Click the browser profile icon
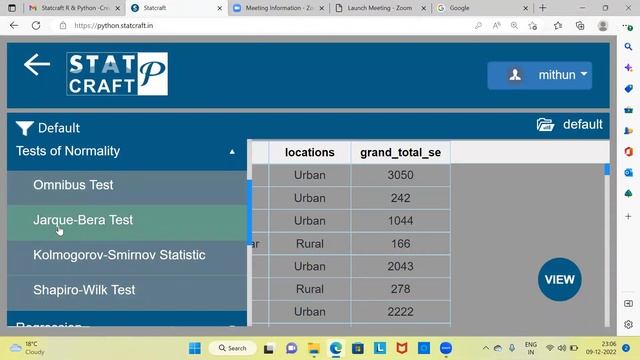 tap(603, 26)
